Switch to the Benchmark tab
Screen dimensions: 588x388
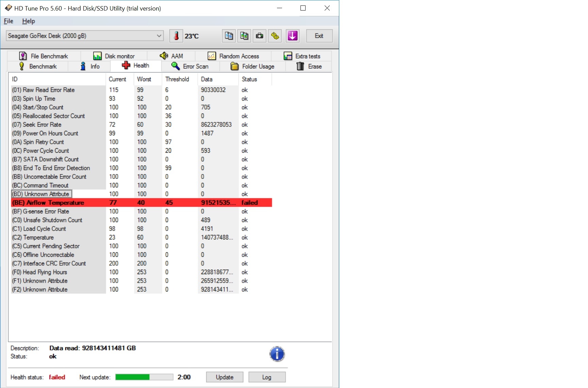pos(38,66)
